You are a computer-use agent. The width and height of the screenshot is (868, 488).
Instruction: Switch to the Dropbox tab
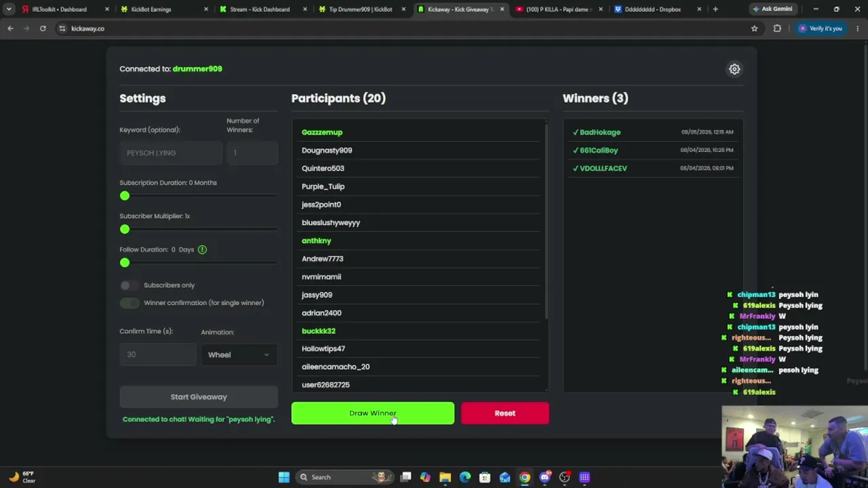click(x=658, y=9)
